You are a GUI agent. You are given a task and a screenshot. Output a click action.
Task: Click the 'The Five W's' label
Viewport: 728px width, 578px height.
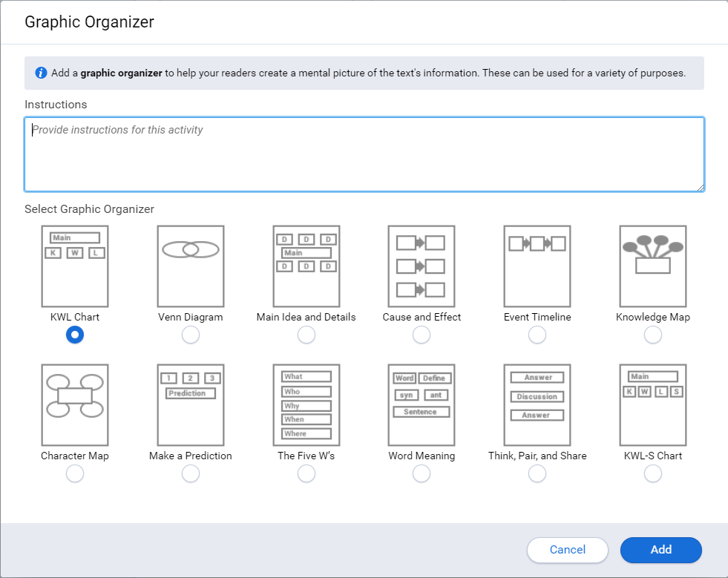tap(306, 456)
